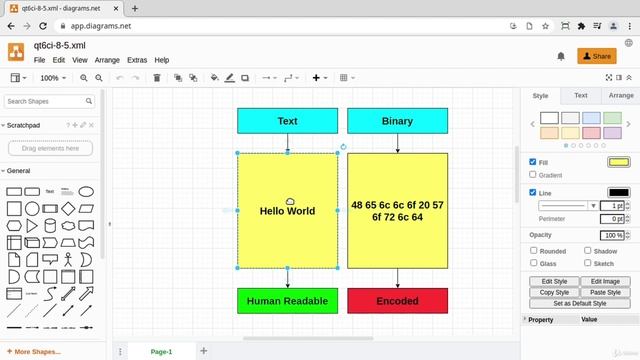640x360 pixels.
Task: Open the table insert dropdown
Action: pyautogui.click(x=347, y=78)
